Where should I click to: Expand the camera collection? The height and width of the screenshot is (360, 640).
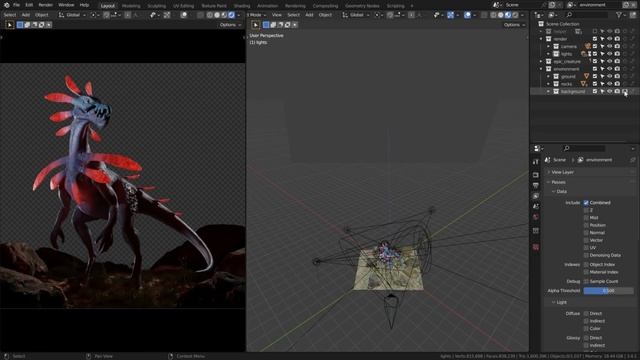(549, 46)
